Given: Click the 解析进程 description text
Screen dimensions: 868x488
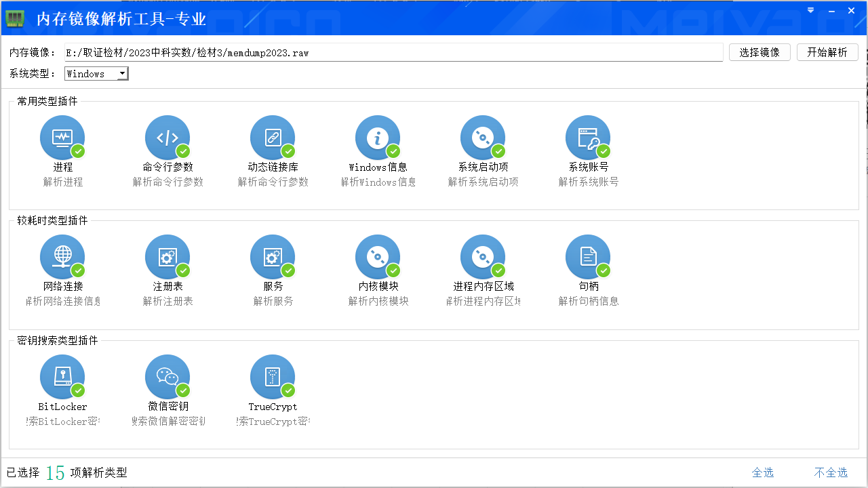Looking at the screenshot, I should click(63, 182).
